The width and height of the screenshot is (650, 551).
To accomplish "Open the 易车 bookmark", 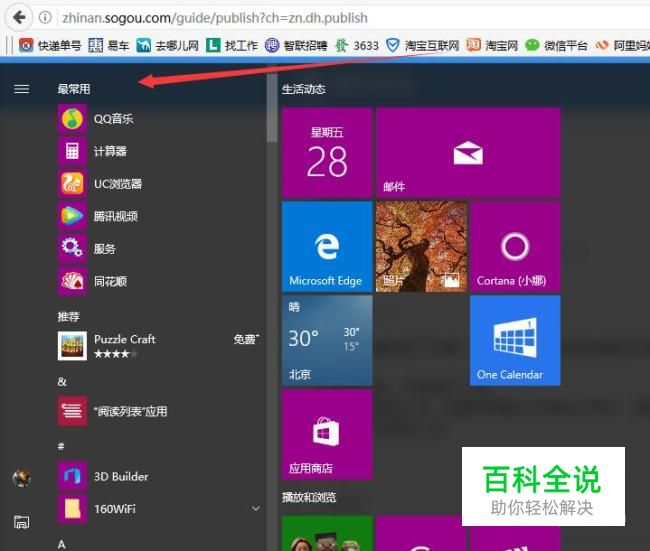I will [x=109, y=45].
